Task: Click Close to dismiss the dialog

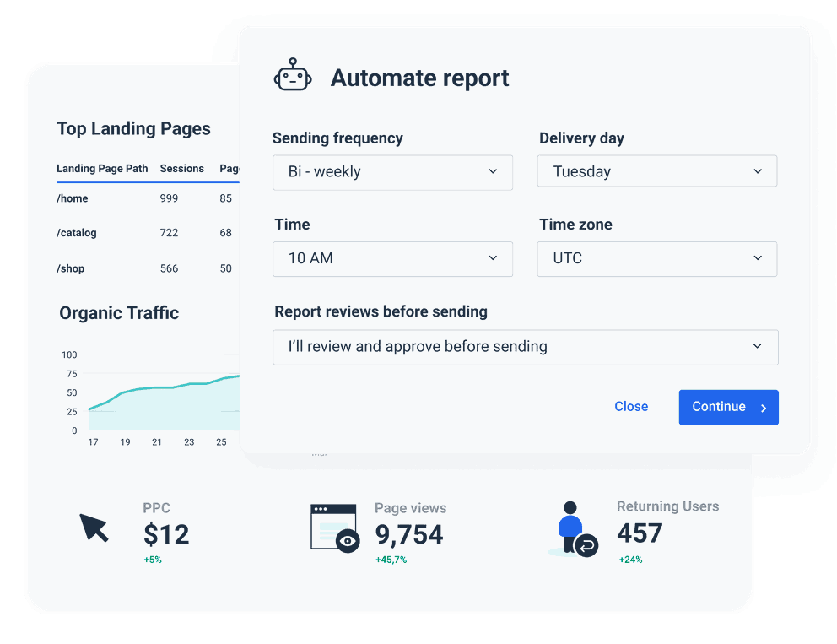Action: (631, 406)
